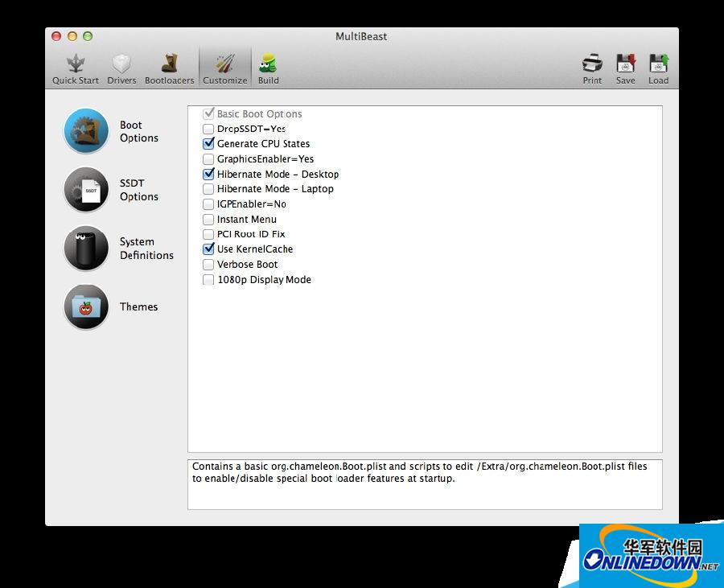Turn on Verbose Boot checkbox
Screen dimensions: 724x588
209,265
